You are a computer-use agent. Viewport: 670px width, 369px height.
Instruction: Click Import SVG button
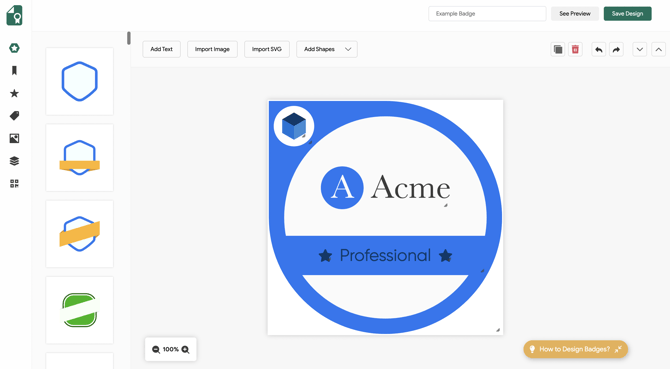click(267, 49)
